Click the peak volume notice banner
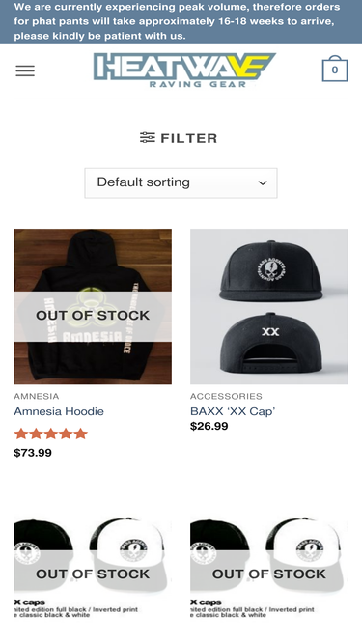This screenshot has height=644, width=362. tap(181, 22)
